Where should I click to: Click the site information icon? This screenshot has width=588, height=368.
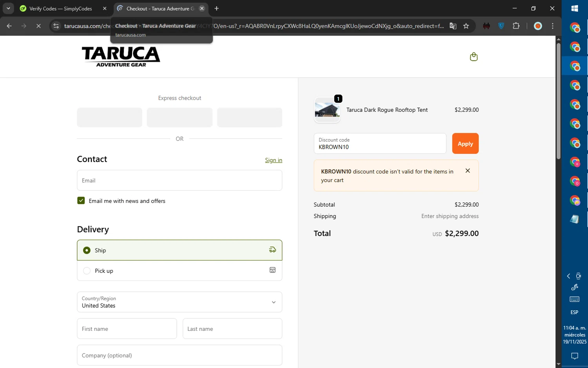coord(56,26)
